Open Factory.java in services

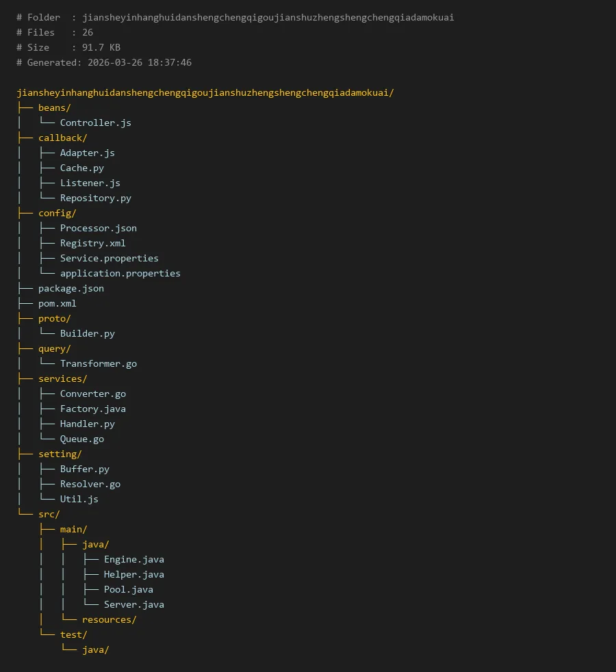point(92,409)
